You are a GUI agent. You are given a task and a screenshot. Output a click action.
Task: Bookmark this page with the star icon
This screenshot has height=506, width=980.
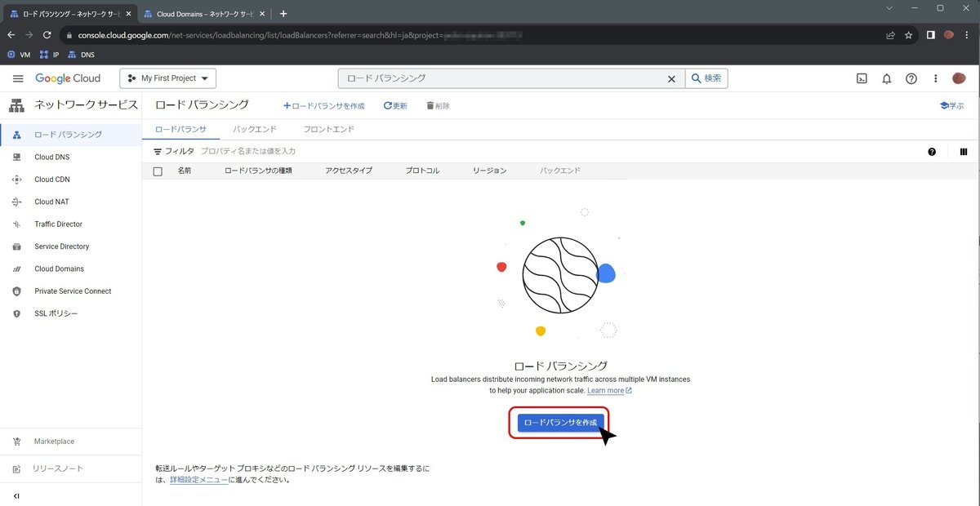(908, 35)
